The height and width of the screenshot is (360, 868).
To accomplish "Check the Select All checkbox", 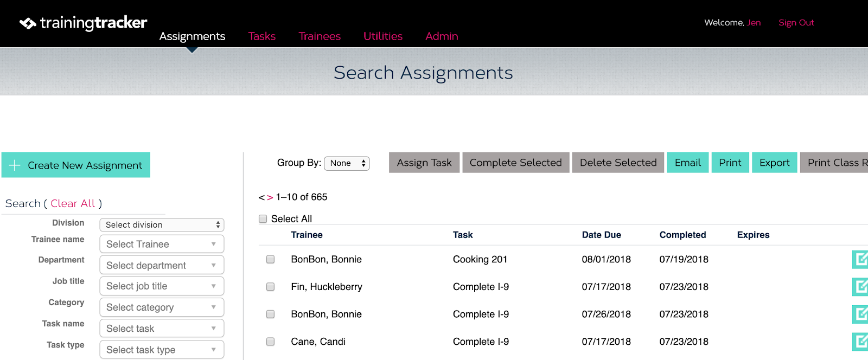I will pyautogui.click(x=263, y=219).
